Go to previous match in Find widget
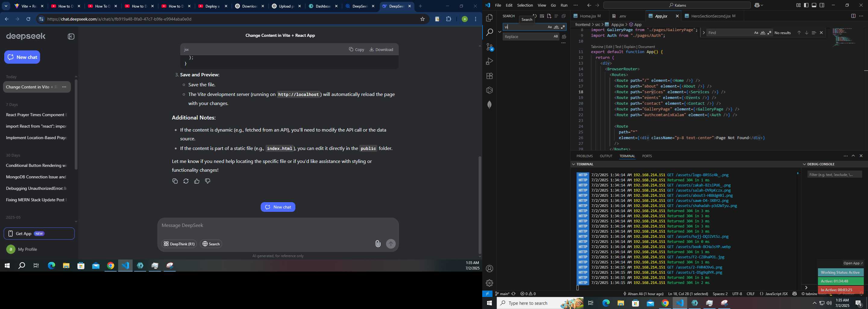The height and width of the screenshot is (309, 868). [x=799, y=33]
